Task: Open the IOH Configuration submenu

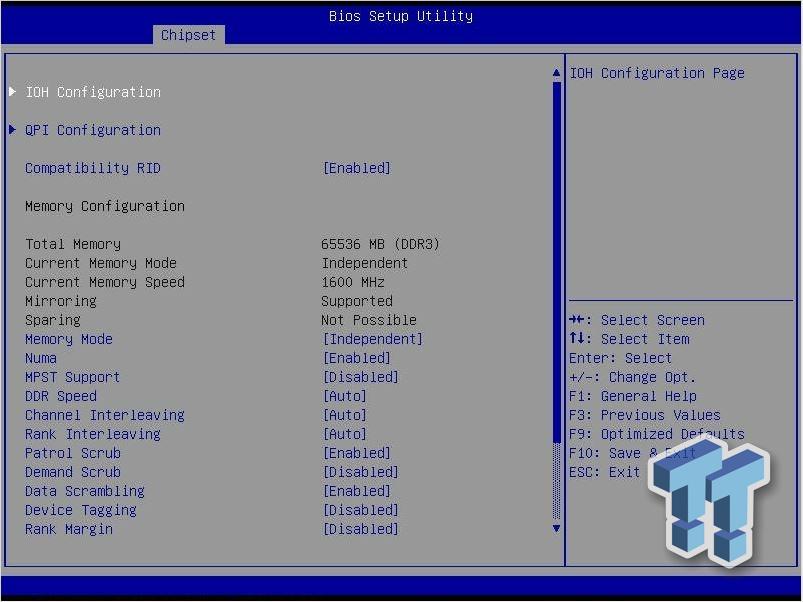Action: pyautogui.click(x=93, y=92)
